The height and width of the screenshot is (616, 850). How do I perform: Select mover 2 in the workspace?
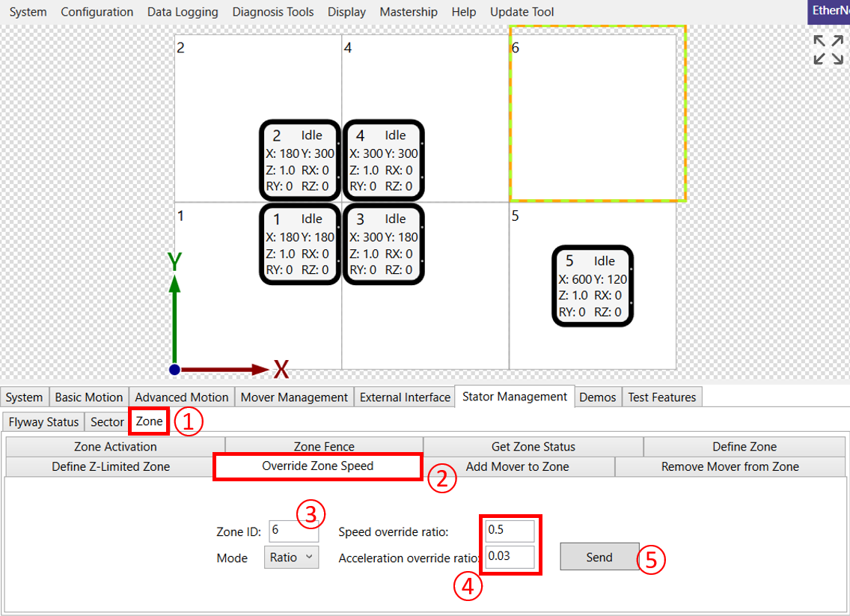pos(300,160)
